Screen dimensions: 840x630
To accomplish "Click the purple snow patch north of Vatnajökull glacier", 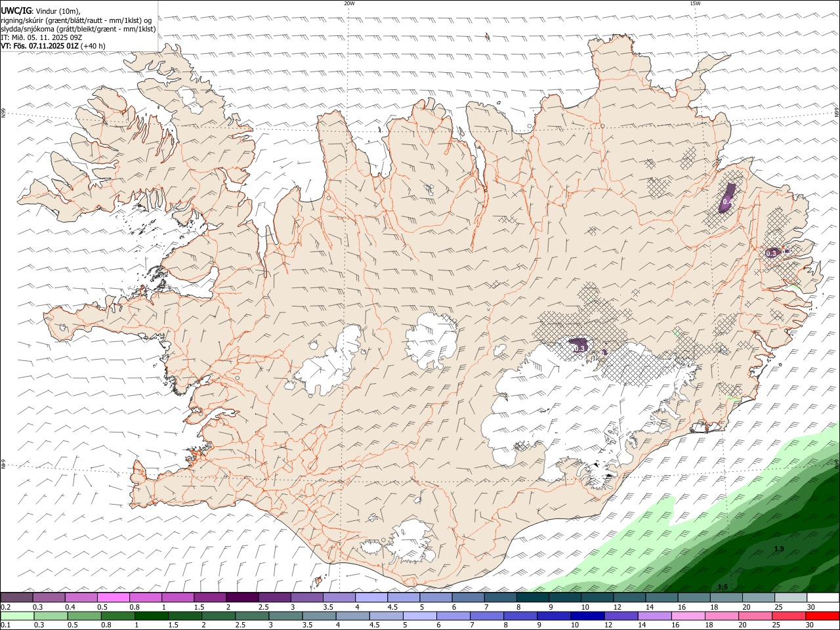I will (x=579, y=345).
